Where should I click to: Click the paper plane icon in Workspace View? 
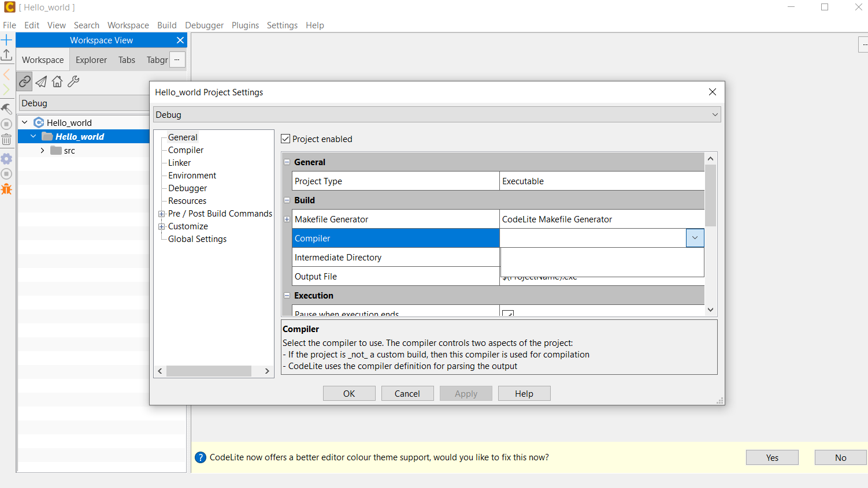tap(40, 81)
